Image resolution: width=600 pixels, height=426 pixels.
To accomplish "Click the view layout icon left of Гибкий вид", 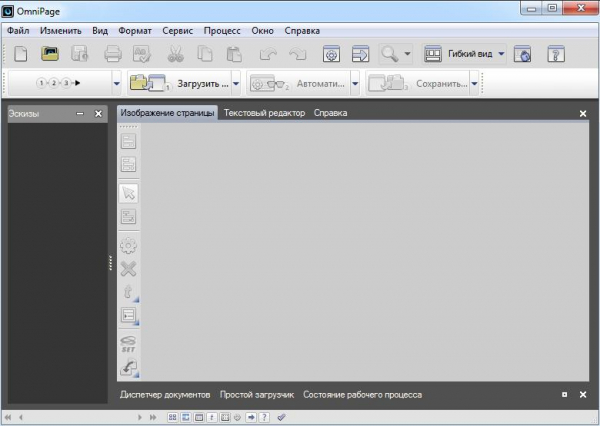I will [433, 54].
